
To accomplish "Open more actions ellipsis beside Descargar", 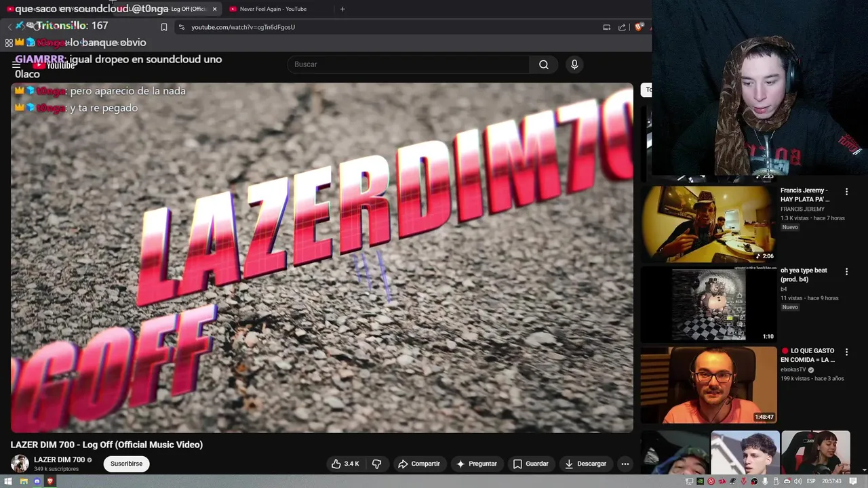I will [625, 464].
